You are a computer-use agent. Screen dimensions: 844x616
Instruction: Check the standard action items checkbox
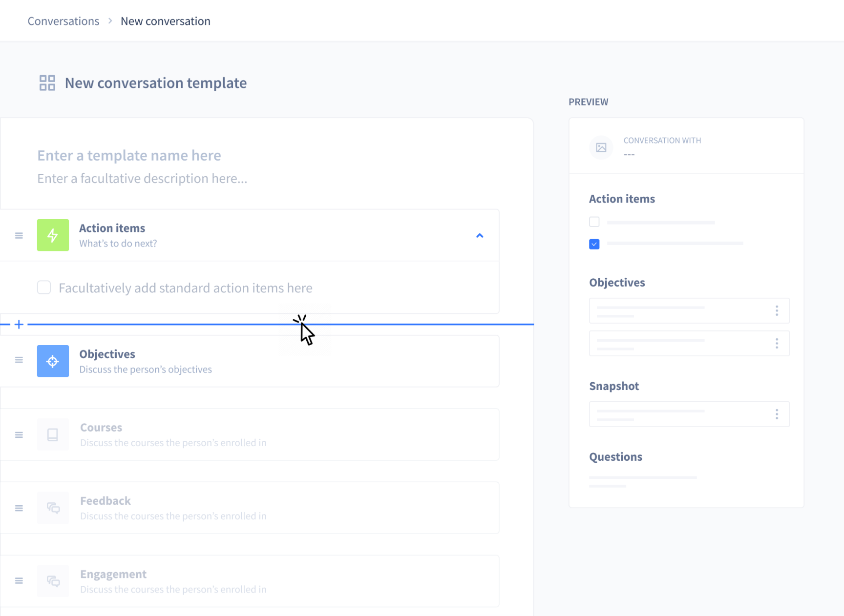coord(44,287)
